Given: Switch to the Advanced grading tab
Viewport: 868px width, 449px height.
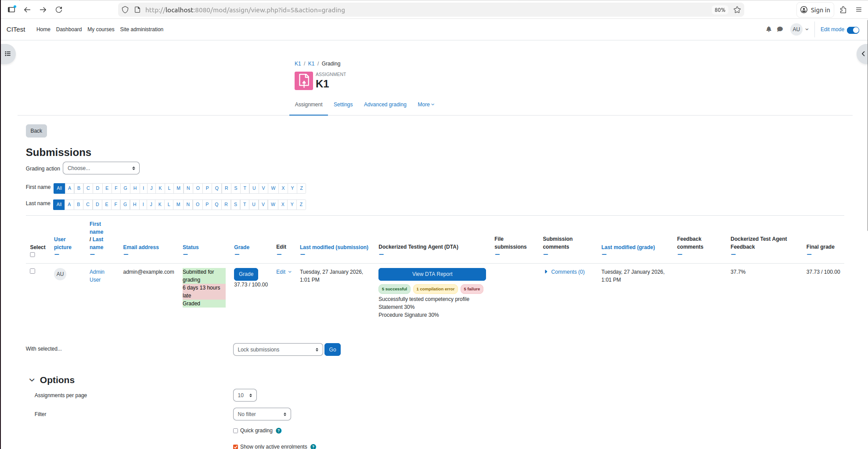Looking at the screenshot, I should (385, 105).
